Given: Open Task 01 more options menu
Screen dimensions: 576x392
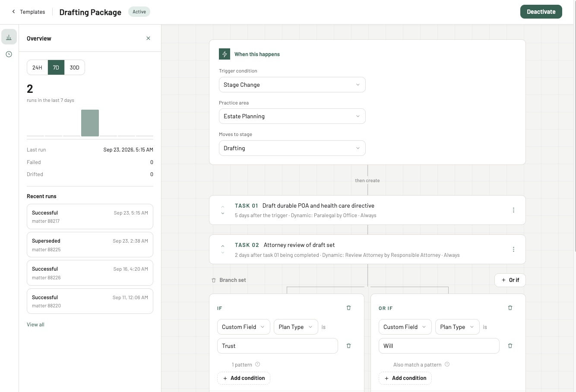Looking at the screenshot, I should [x=513, y=210].
